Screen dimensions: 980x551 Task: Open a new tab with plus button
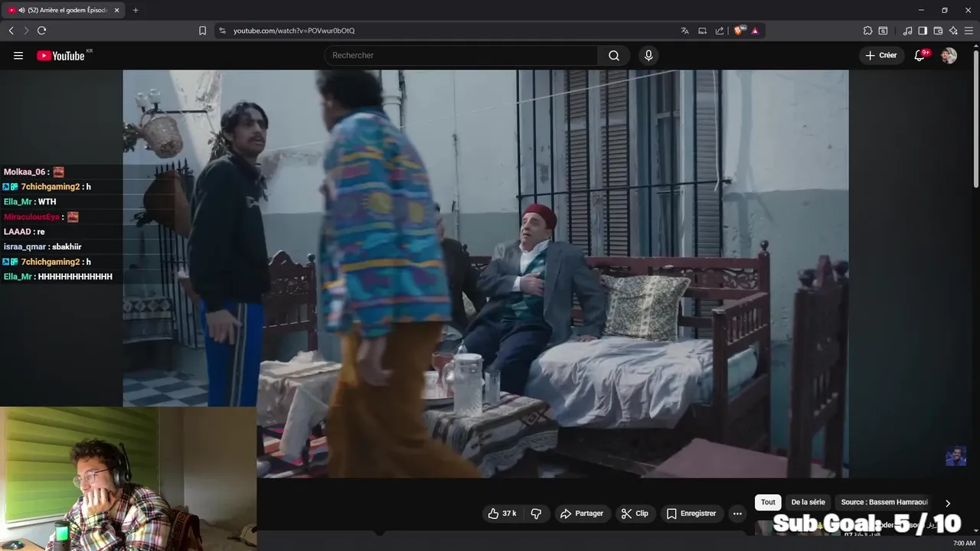click(136, 10)
